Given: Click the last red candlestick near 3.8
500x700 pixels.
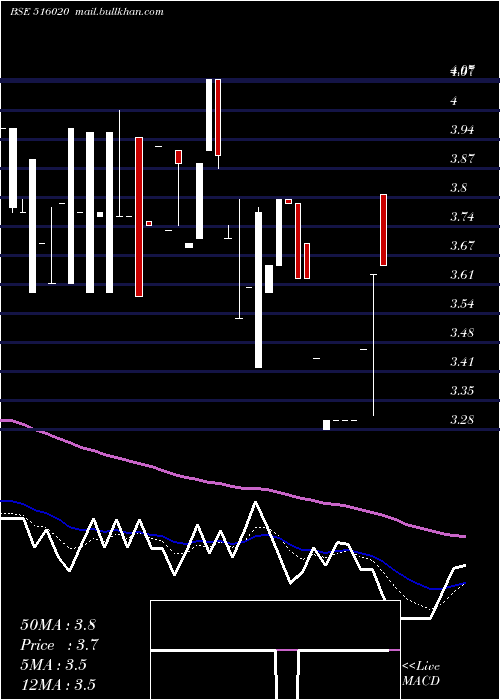Looking at the screenshot, I should (383, 230).
